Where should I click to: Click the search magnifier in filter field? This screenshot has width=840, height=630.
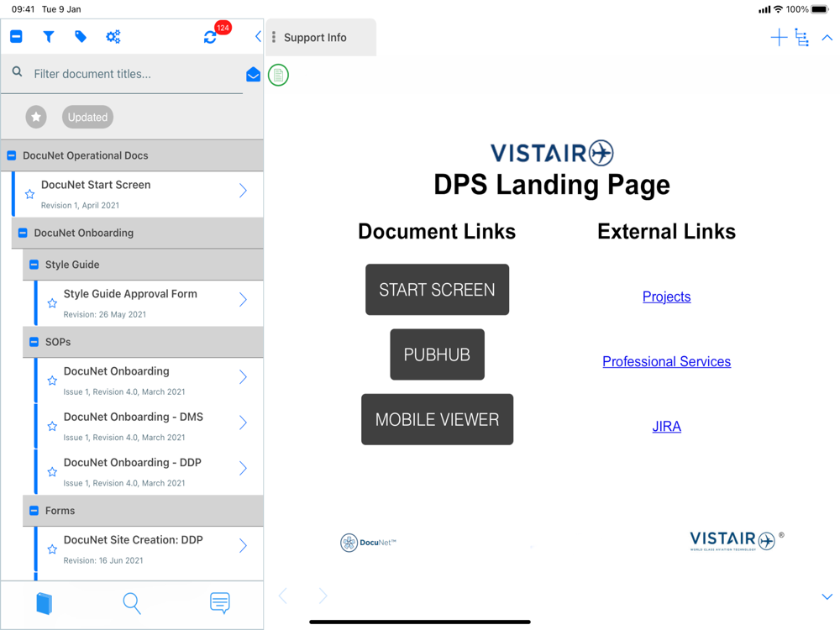(17, 71)
